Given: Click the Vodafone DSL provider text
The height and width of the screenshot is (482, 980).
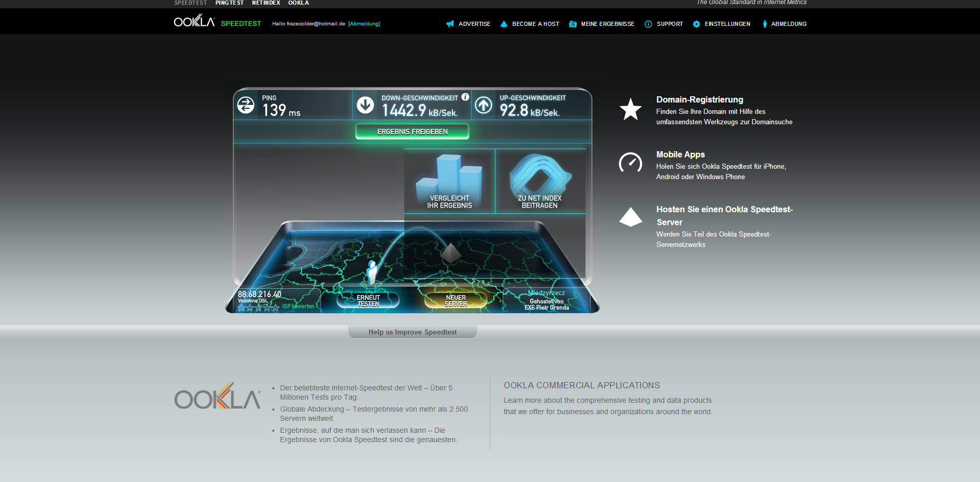Looking at the screenshot, I should [253, 301].
